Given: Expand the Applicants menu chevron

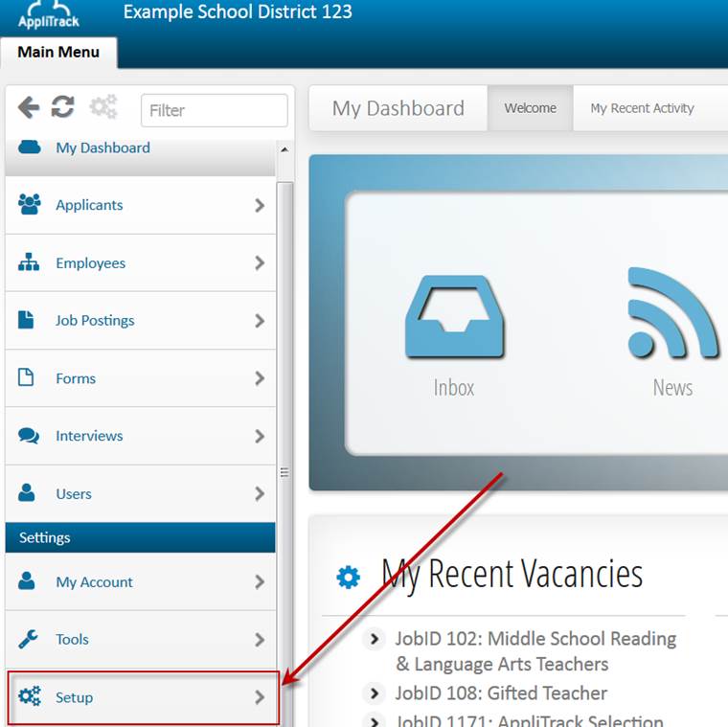Looking at the screenshot, I should point(260,205).
